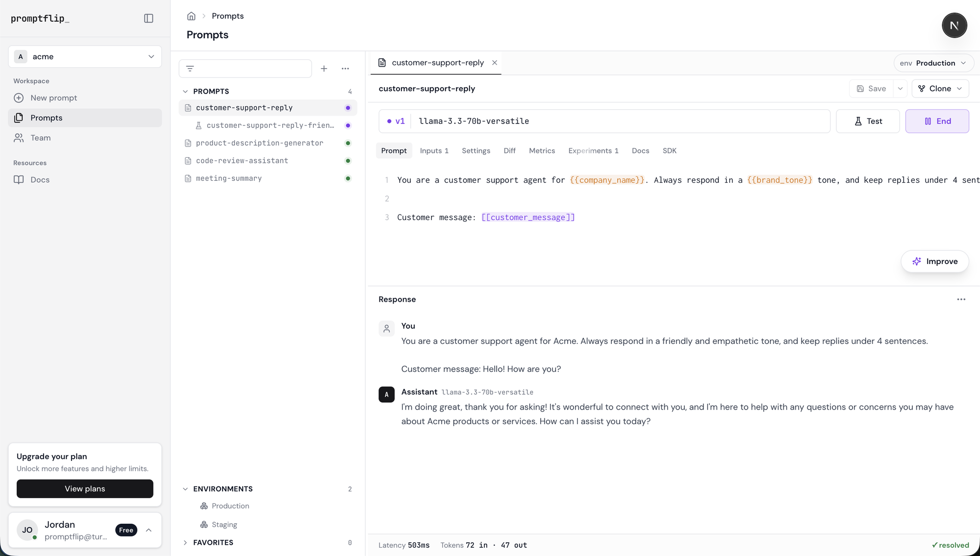Click the You person avatar in response
The image size is (980, 556).
click(386, 329)
